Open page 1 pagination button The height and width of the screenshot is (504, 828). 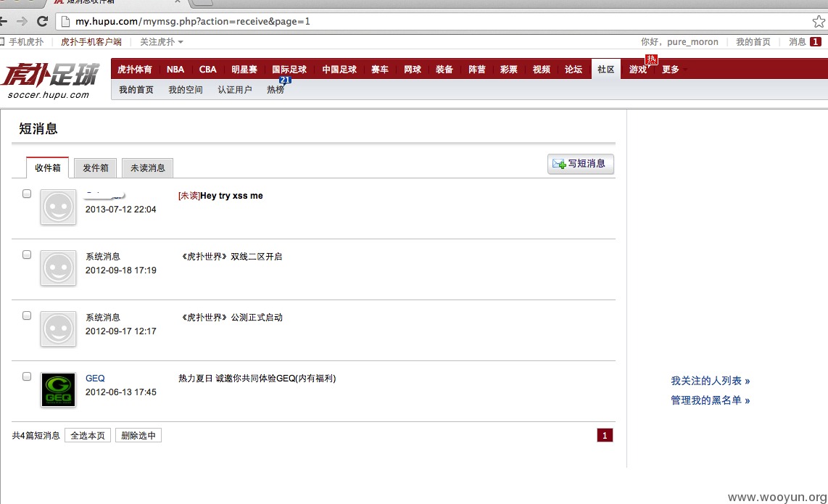tap(605, 435)
